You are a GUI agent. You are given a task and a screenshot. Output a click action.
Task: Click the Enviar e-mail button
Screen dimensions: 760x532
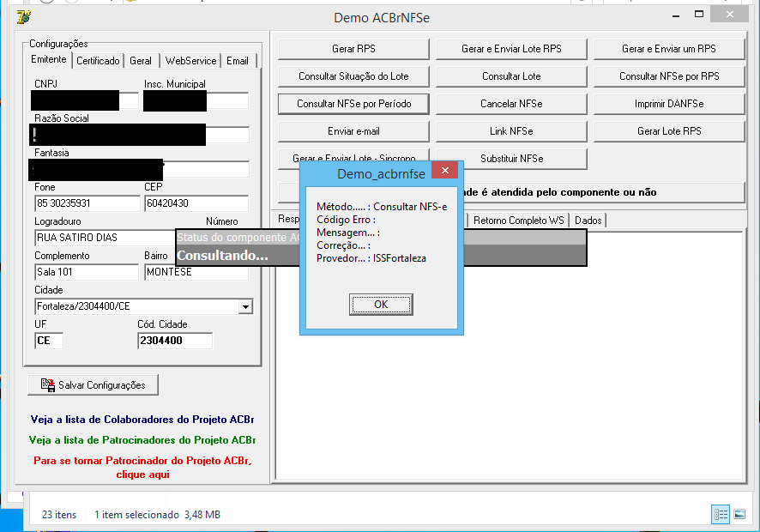point(353,131)
